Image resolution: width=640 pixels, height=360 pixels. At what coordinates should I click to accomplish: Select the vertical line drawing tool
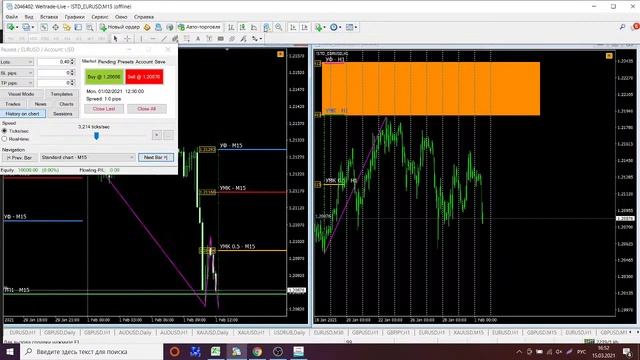tap(141, 39)
